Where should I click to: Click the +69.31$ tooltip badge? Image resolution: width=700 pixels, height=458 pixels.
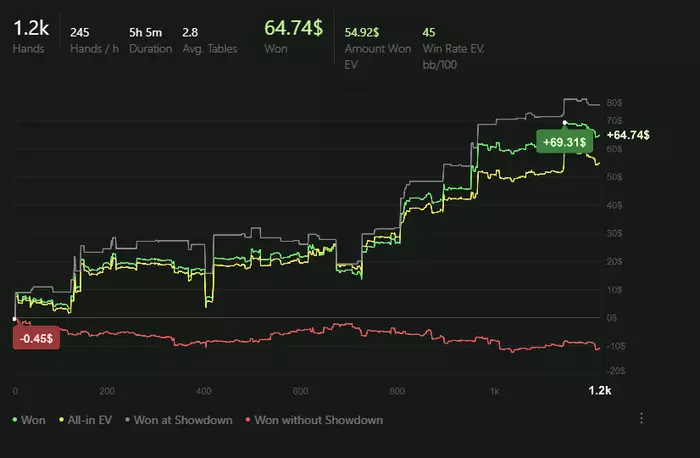pos(564,142)
